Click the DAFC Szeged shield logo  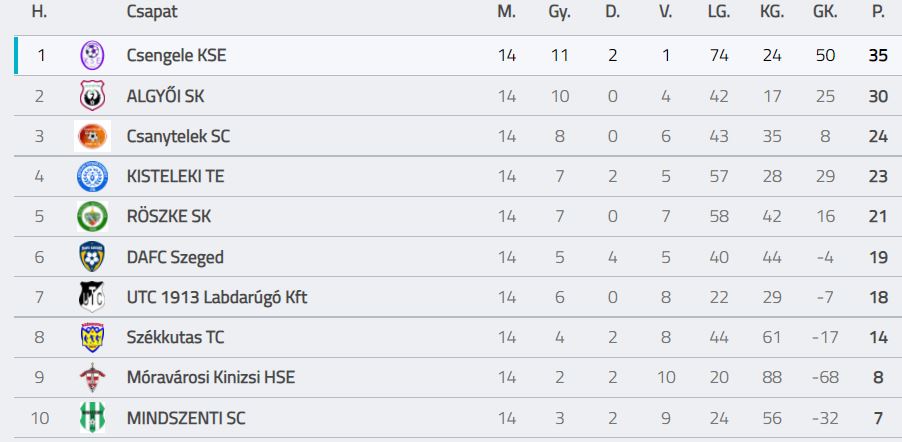tap(92, 257)
